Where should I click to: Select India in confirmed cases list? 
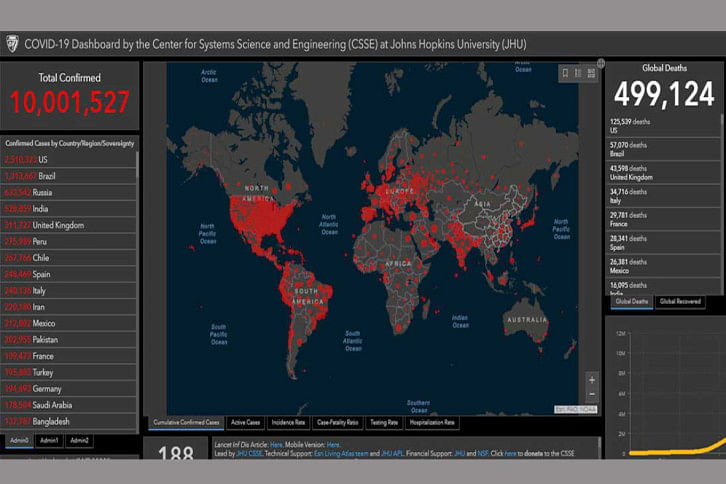(69, 209)
